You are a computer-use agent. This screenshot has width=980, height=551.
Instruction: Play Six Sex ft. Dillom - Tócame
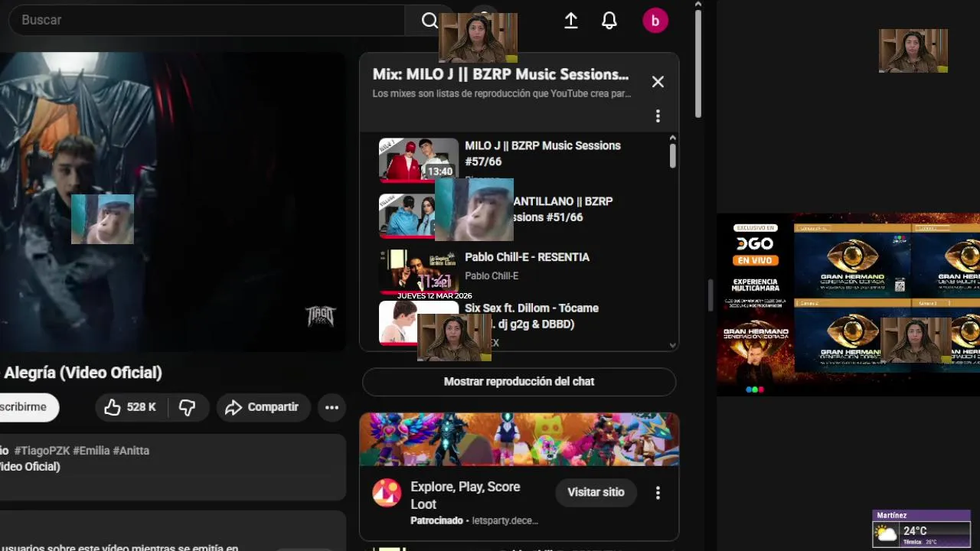coord(531,315)
